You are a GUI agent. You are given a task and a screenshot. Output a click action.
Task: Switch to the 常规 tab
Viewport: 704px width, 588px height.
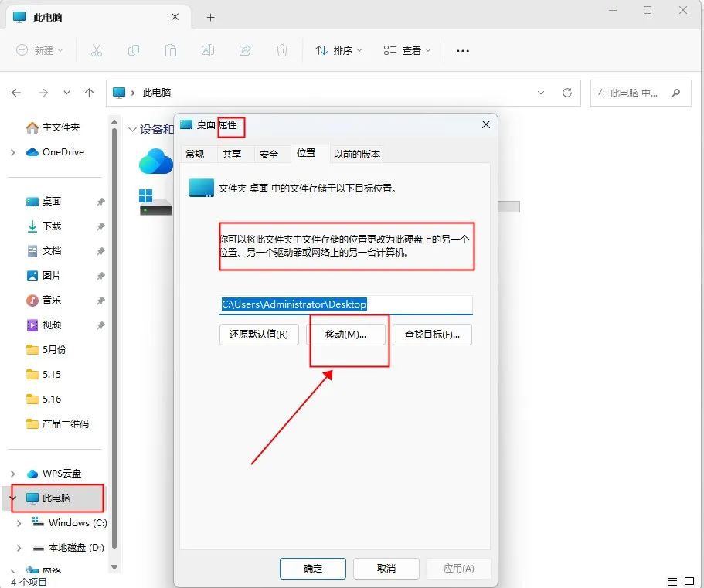[x=195, y=154]
